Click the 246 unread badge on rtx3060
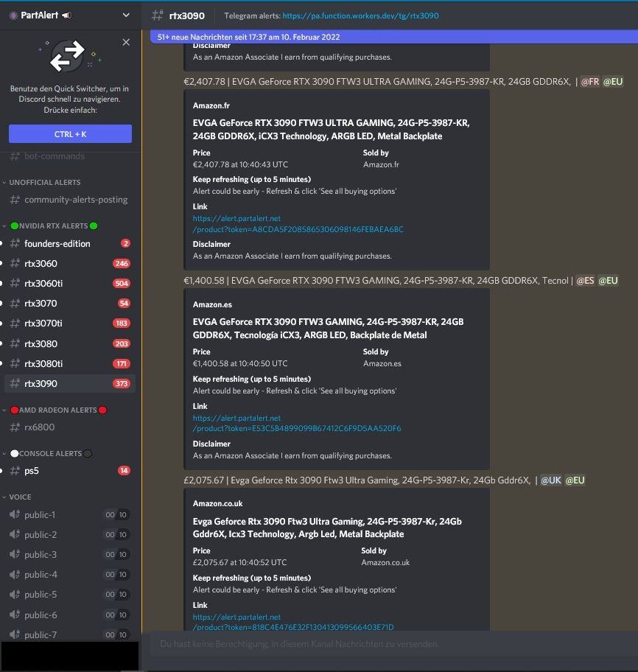The image size is (638, 672). [122, 263]
